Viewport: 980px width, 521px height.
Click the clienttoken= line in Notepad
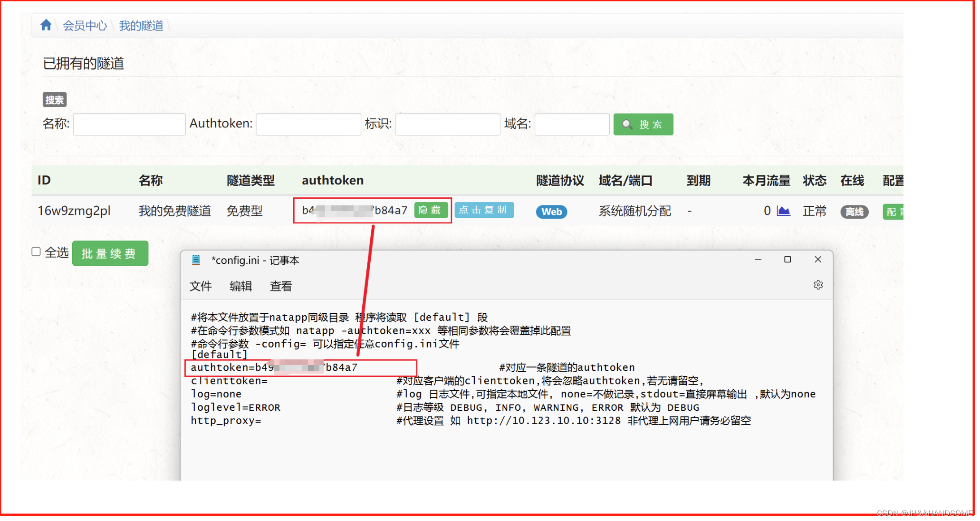point(229,381)
